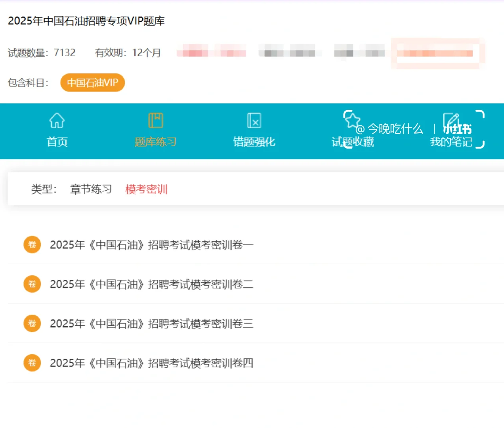Click orange 卷 badge for 密训卷三
The width and height of the screenshot is (504, 428).
click(32, 323)
